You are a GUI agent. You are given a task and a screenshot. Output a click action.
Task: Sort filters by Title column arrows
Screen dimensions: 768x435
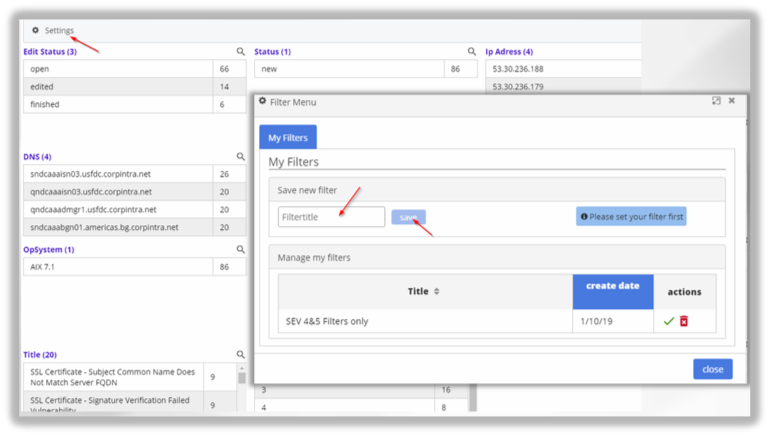(437, 292)
